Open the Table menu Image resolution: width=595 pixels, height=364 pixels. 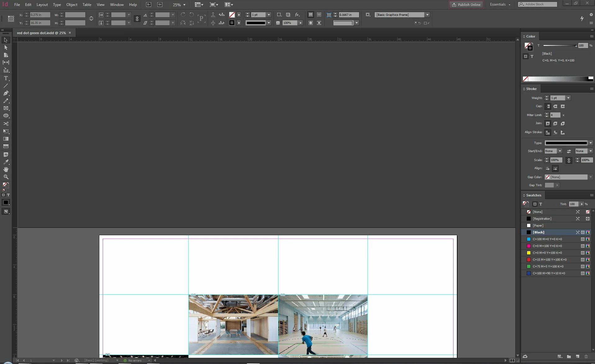pos(87,5)
